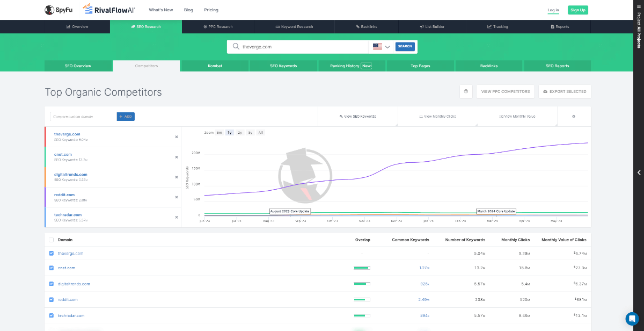The height and width of the screenshot is (331, 644).
Task: Remove cnet.com from the chart list
Action: pyautogui.click(x=176, y=157)
